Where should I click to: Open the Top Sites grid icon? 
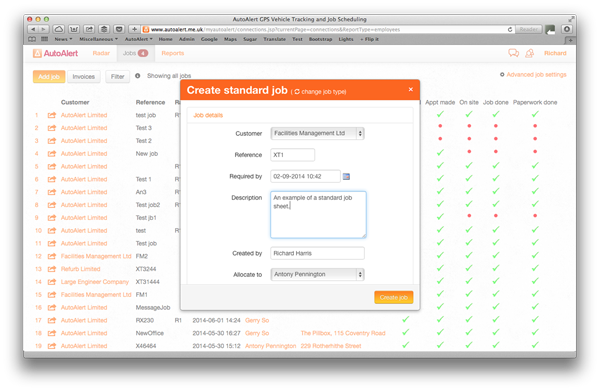click(x=45, y=39)
